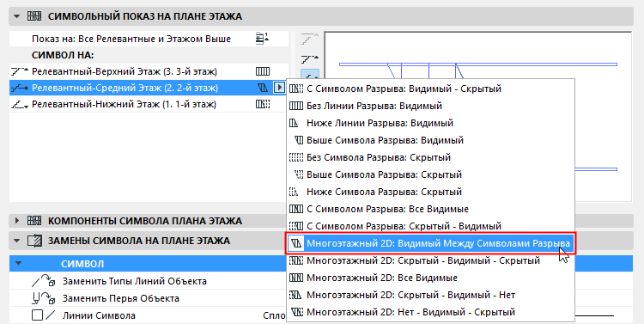Click symbol icon for Релевантный-Средний Этаж row
This screenshot has width=644, height=324.
tap(263, 88)
